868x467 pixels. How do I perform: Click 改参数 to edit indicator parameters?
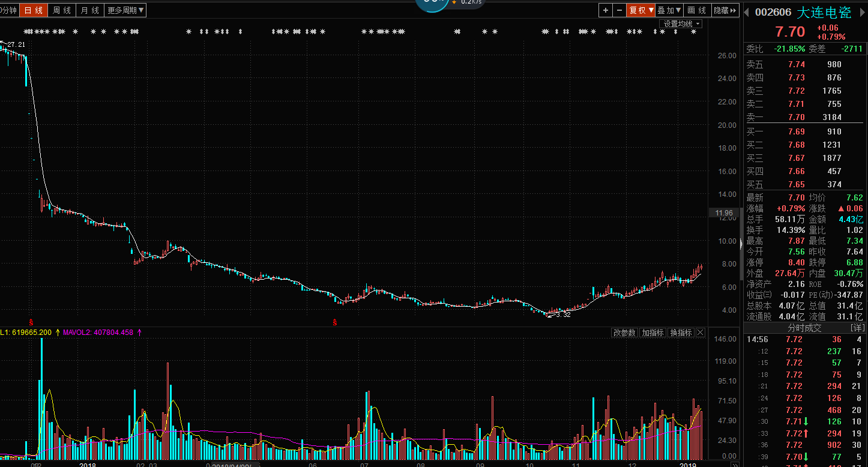624,333
